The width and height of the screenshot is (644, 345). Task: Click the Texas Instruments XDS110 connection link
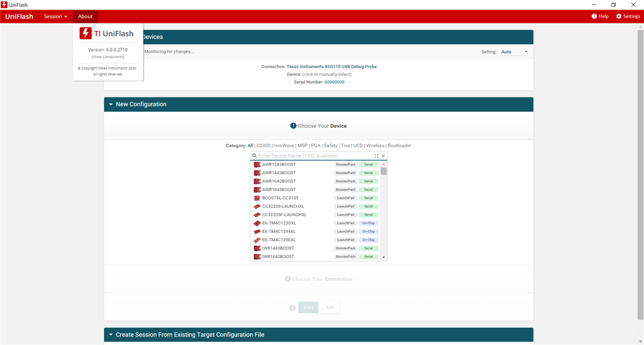click(331, 66)
